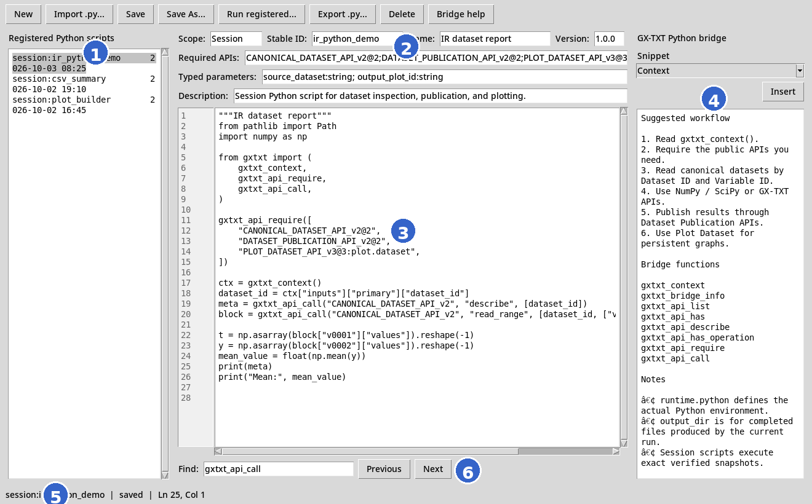Click the code editor vertical scrollbar up arrow
This screenshot has width=812, height=504.
point(624,112)
